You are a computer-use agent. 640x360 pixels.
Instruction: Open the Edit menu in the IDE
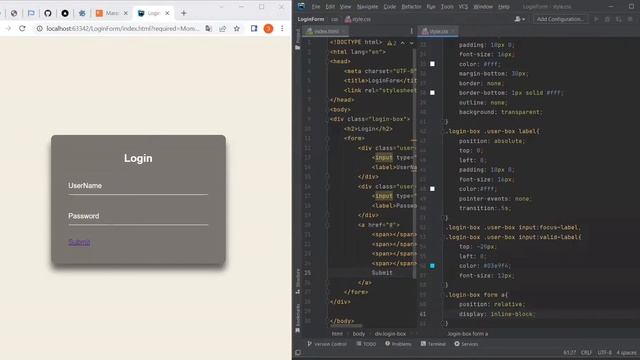pyautogui.click(x=330, y=7)
